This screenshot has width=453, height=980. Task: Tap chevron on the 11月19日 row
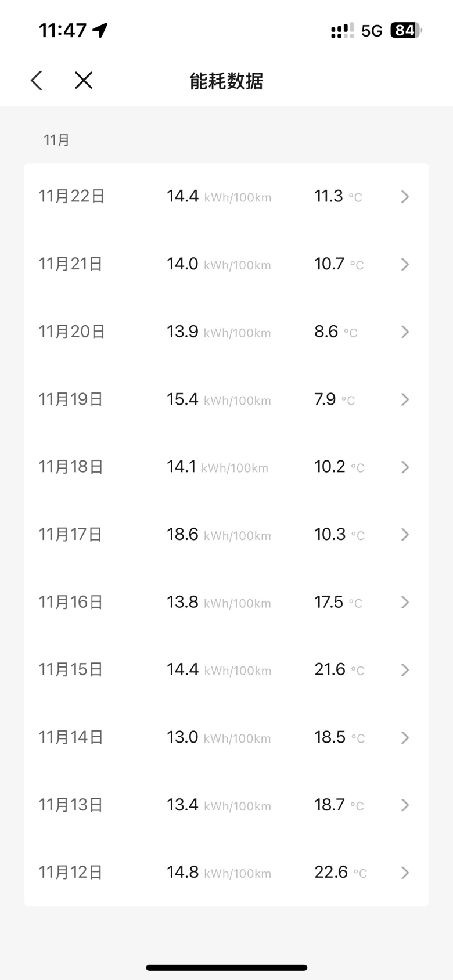[405, 399]
